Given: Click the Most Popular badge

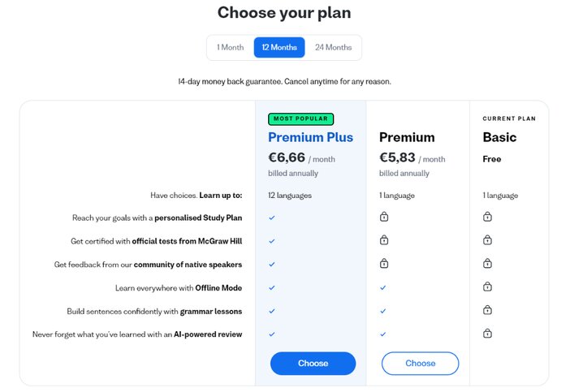Looking at the screenshot, I should pos(300,118).
